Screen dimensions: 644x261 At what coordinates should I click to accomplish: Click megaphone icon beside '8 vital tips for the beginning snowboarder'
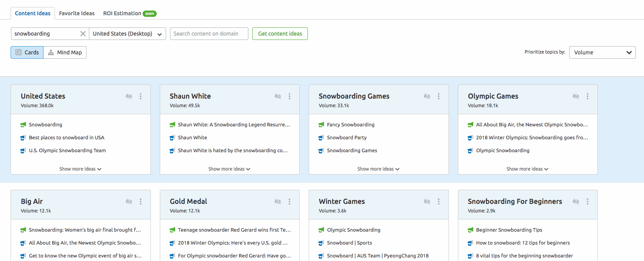pos(470,256)
